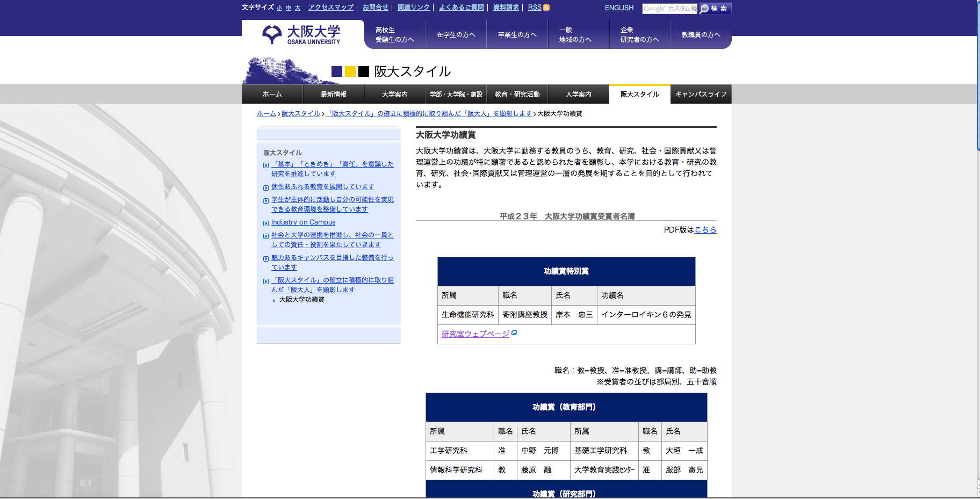980x499 pixels.
Task: Set text size to large (大)
Action: (298, 8)
